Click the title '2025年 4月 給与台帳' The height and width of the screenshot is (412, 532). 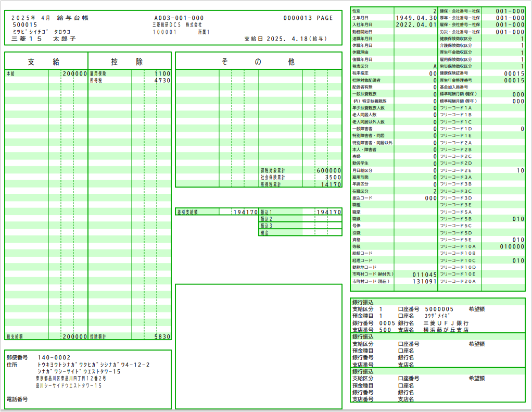(50, 18)
